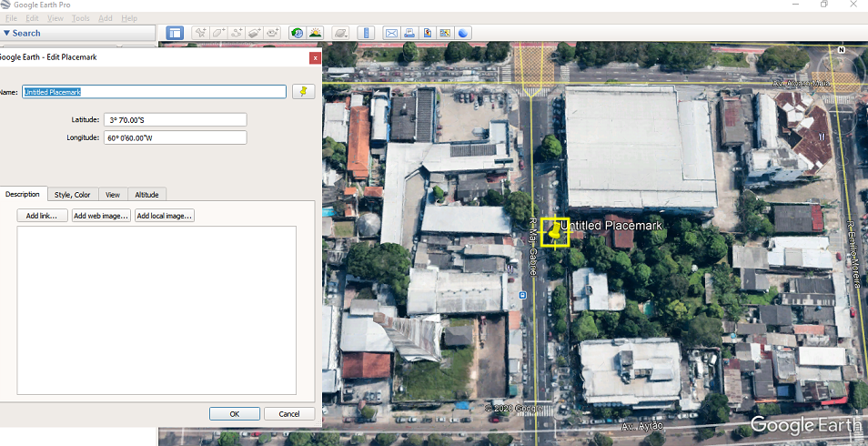
Task: Collapse the Search panel
Action: pos(7,33)
